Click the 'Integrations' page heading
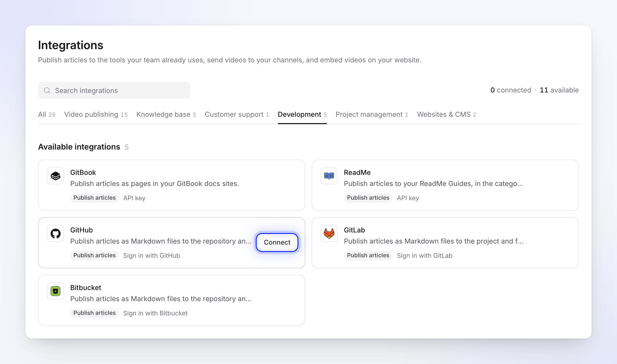The width and height of the screenshot is (617, 364). coord(71,45)
